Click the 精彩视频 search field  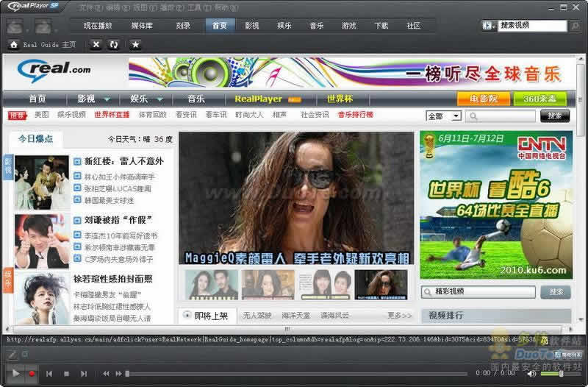[x=478, y=292]
